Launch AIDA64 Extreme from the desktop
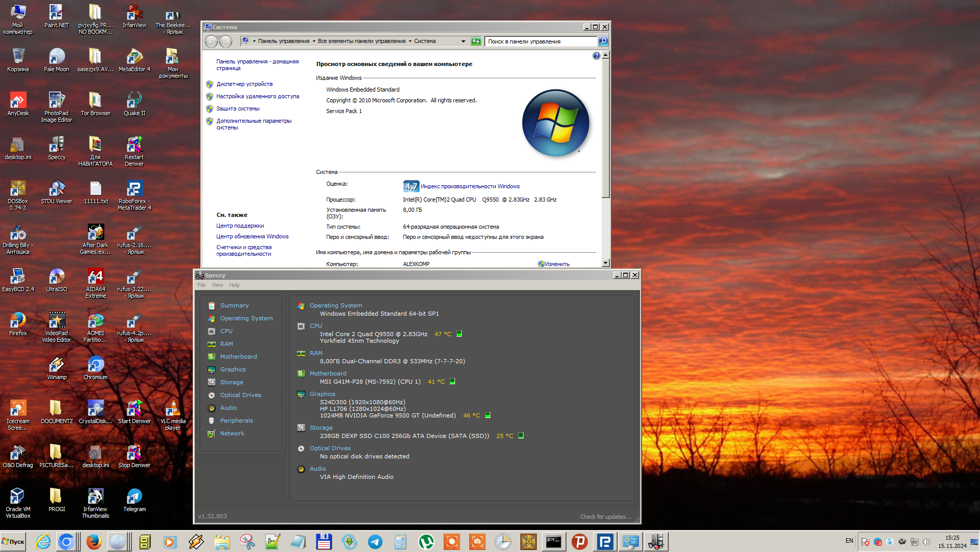The height and width of the screenshot is (552, 980). coord(96,283)
